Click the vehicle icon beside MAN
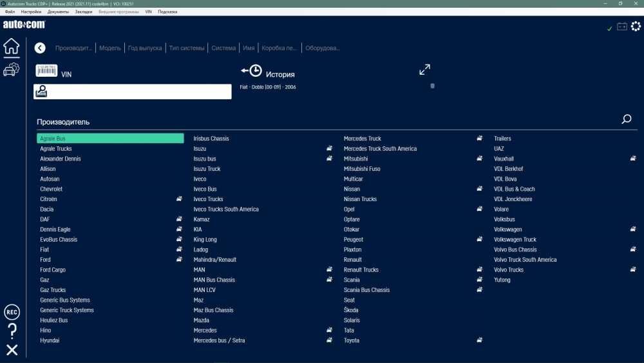 pos(329,270)
